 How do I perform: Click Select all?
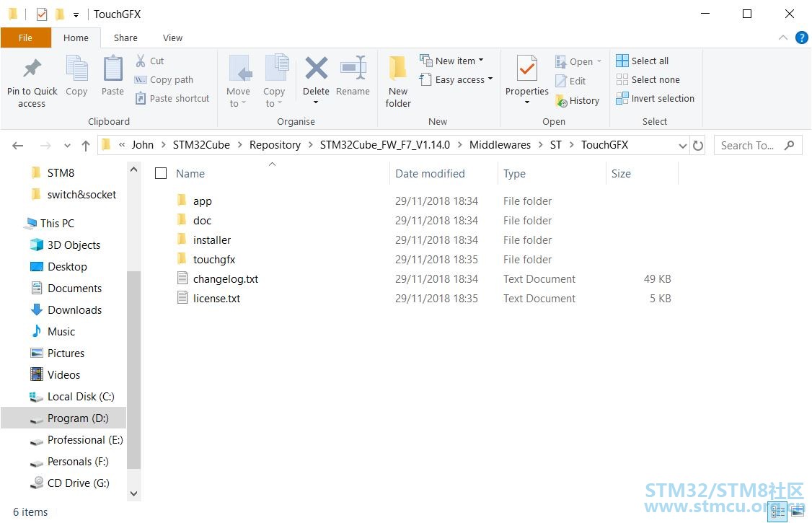(x=642, y=61)
